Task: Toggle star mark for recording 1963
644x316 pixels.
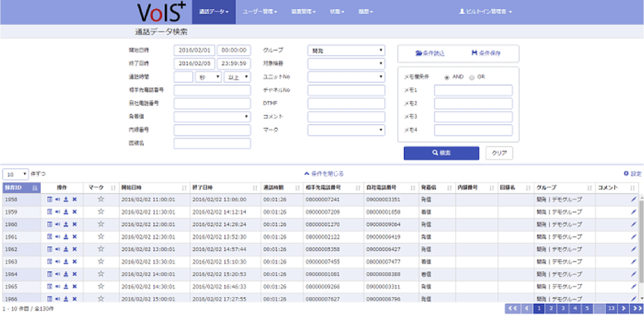Action: 101,261
